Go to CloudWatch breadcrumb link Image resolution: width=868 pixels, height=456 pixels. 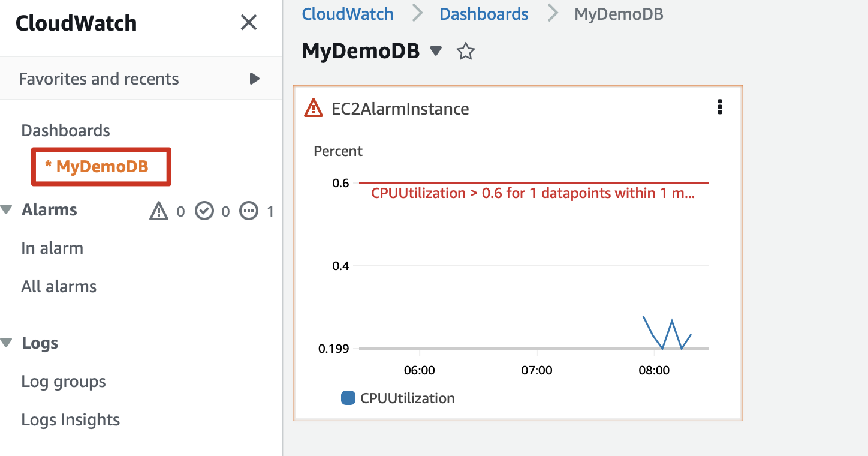[x=348, y=14]
